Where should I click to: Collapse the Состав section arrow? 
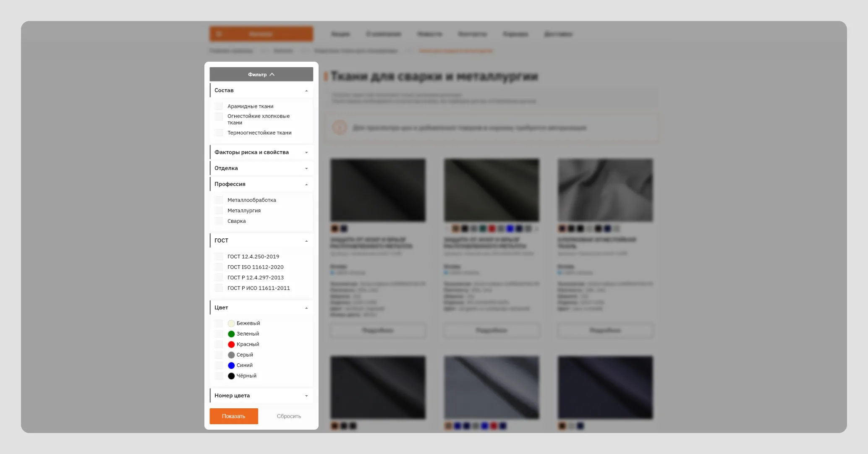click(x=306, y=91)
